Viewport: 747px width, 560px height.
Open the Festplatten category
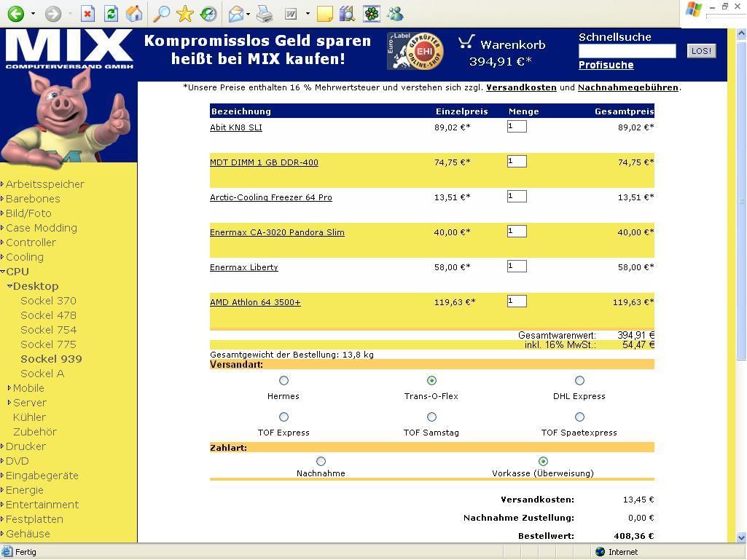[x=34, y=519]
